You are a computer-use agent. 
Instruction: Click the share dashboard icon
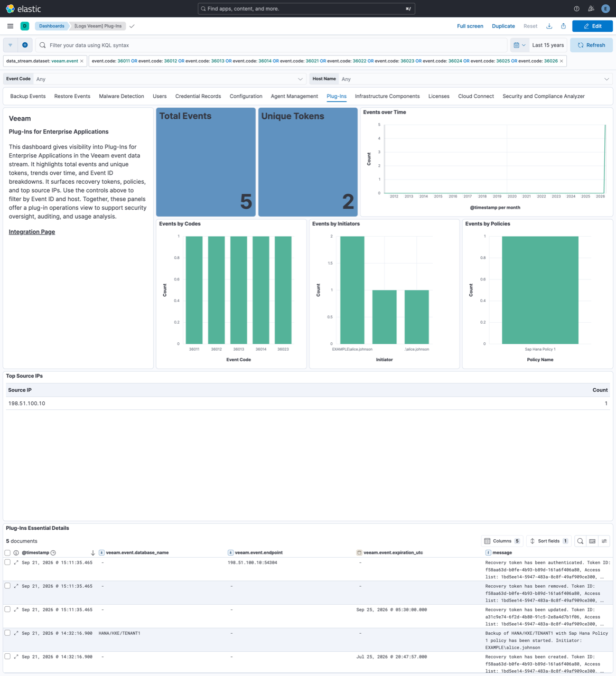pyautogui.click(x=563, y=26)
